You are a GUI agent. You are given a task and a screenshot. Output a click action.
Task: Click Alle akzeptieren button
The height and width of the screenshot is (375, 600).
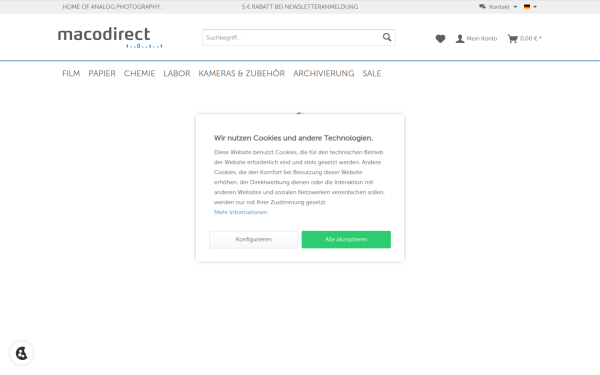click(346, 240)
